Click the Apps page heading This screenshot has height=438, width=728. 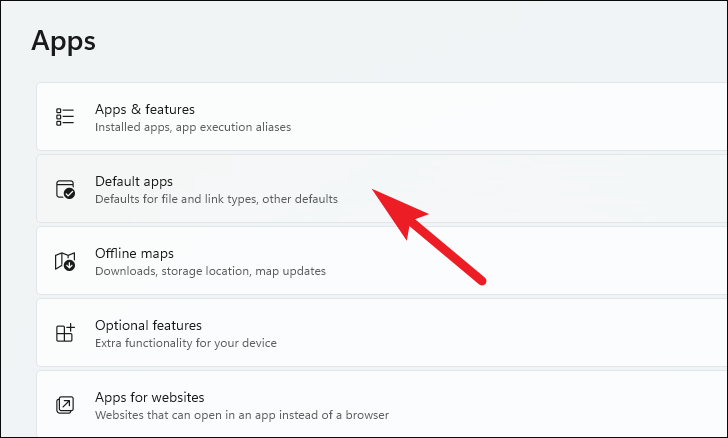tap(64, 41)
